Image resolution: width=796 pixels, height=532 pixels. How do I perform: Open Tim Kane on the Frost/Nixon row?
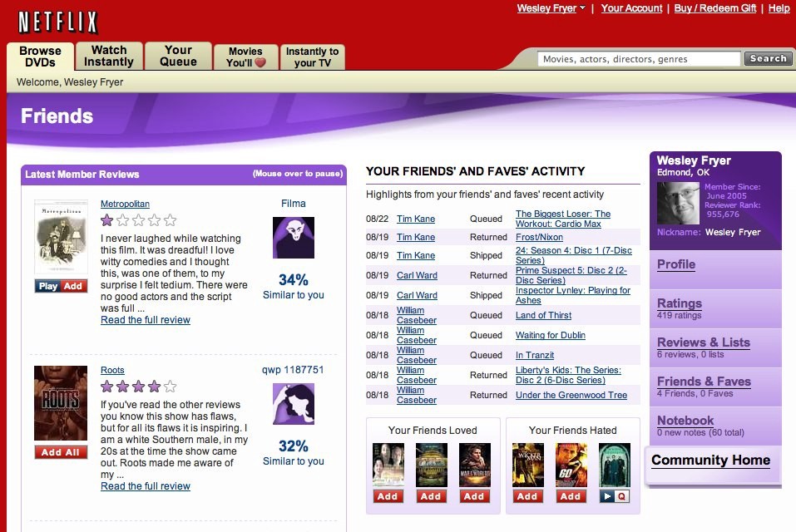click(x=416, y=238)
